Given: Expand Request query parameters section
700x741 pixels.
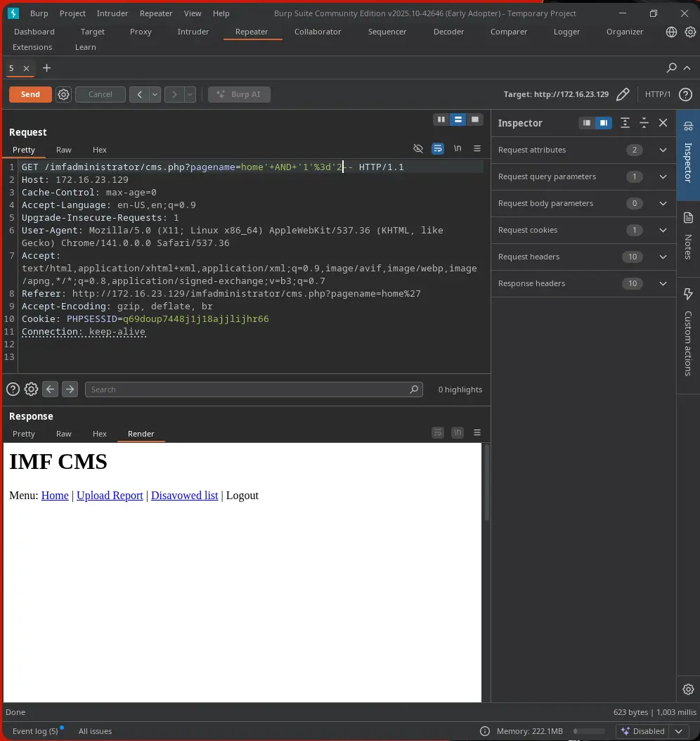Looking at the screenshot, I should click(x=663, y=176).
